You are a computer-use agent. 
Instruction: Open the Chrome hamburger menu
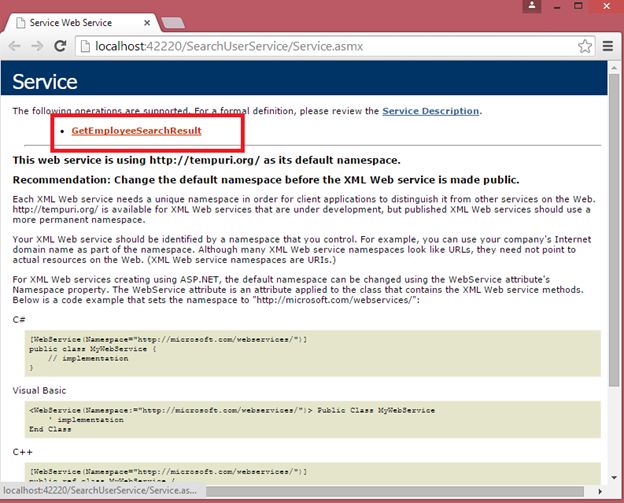click(608, 46)
